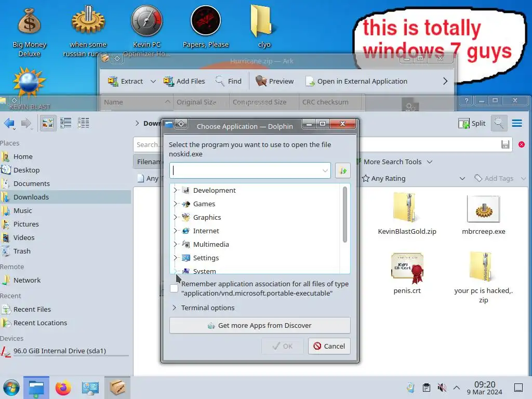This screenshot has width=532, height=399.
Task: Expand the Internet category
Action: (x=175, y=231)
